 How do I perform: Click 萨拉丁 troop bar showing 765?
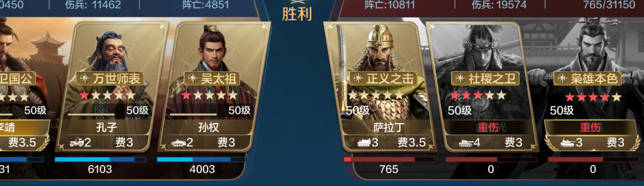tap(389, 159)
